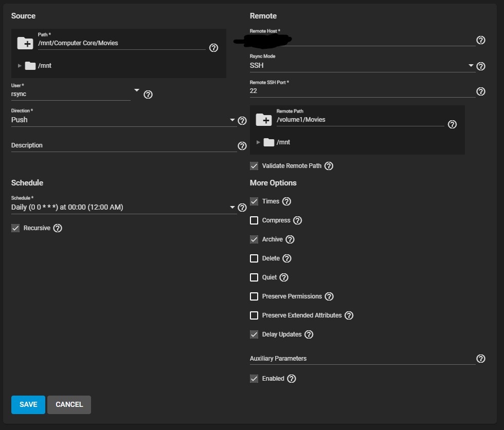This screenshot has width=504, height=430.
Task: Click the Remote Path input field
Action: point(361,120)
